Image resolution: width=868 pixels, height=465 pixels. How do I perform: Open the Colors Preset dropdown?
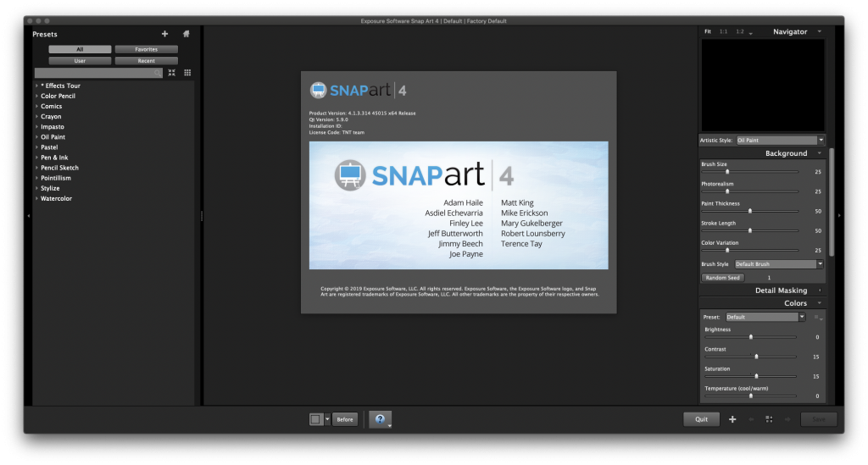(765, 318)
